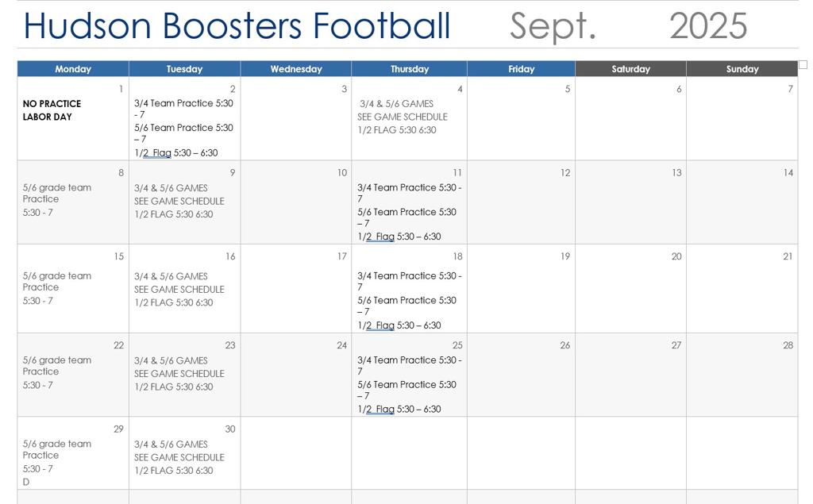Viewport: 813px width, 504px height.
Task: Click 3/4 & 5/6 GAMES on September 16
Action: click(171, 276)
